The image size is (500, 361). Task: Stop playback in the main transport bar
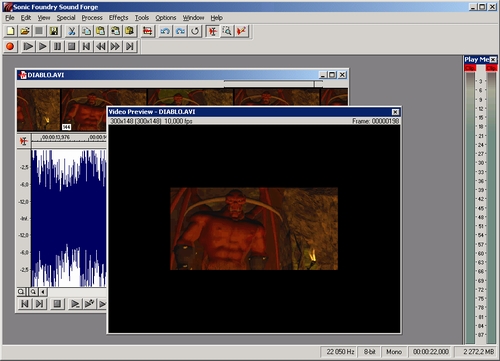tap(72, 46)
